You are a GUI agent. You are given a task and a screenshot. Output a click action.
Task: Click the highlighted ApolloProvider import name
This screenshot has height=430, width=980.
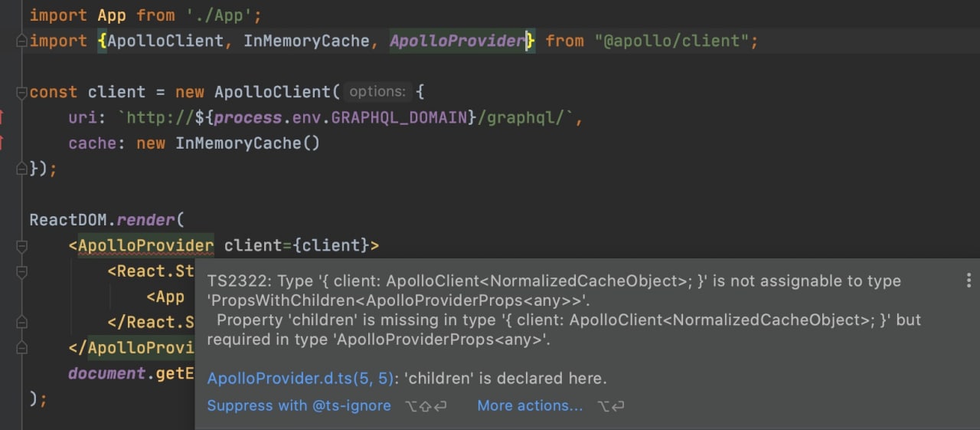(457, 41)
